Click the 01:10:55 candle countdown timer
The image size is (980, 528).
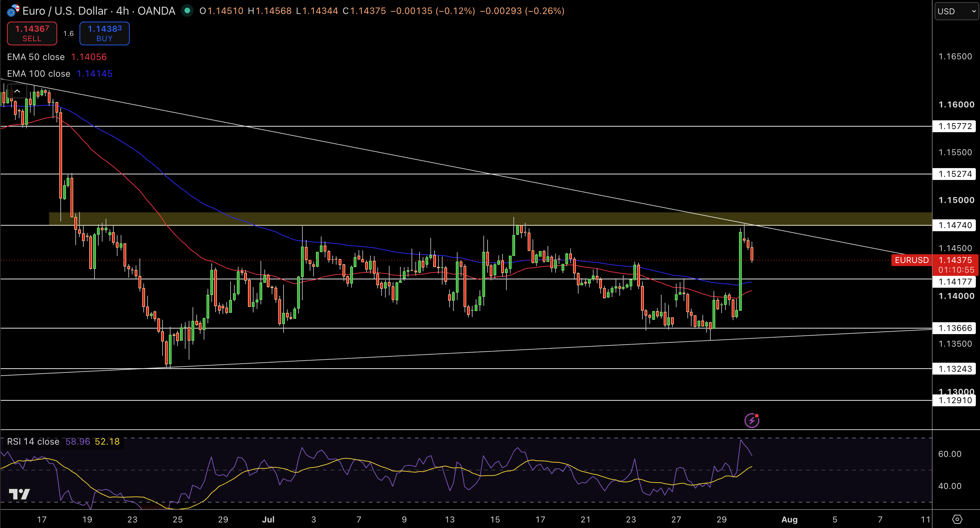(x=956, y=270)
